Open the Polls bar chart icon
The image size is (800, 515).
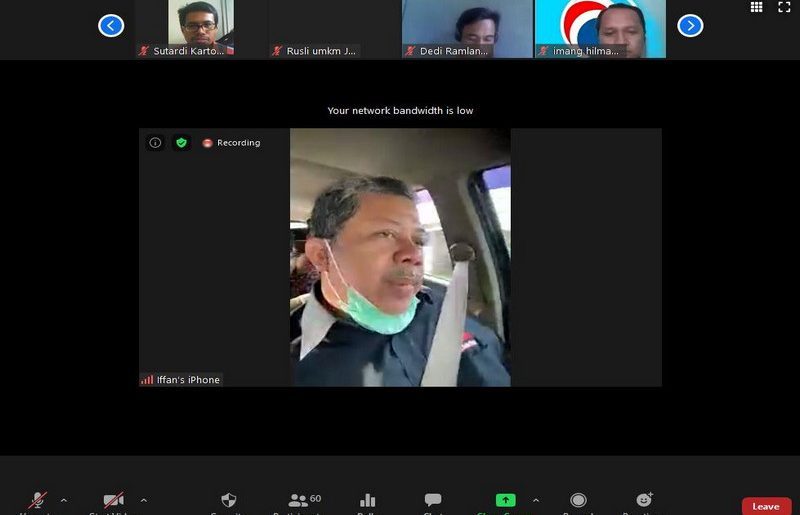pyautogui.click(x=367, y=500)
